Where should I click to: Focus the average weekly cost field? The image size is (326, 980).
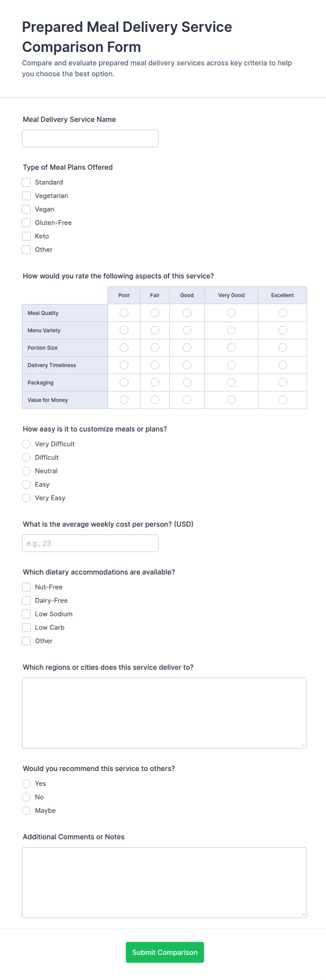pos(90,543)
